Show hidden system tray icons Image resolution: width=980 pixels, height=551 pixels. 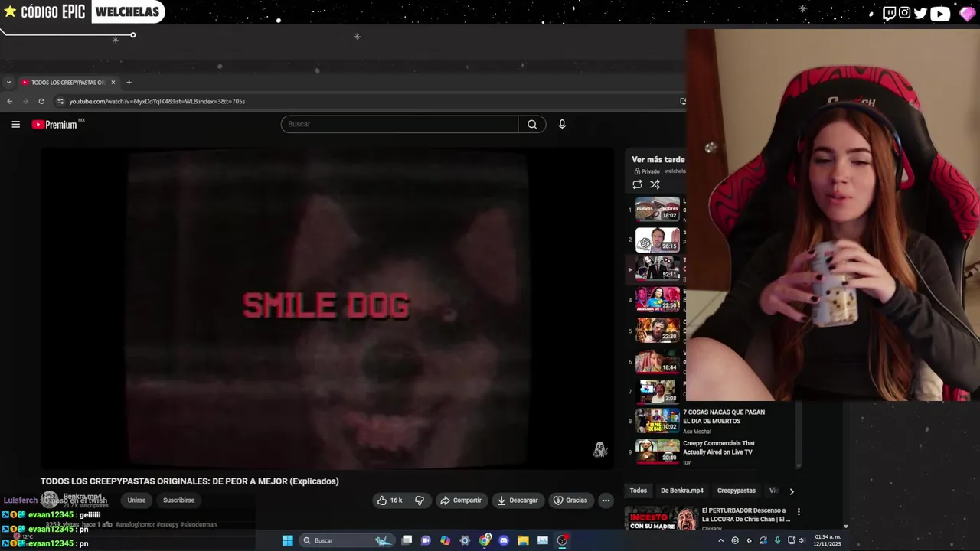coord(720,540)
